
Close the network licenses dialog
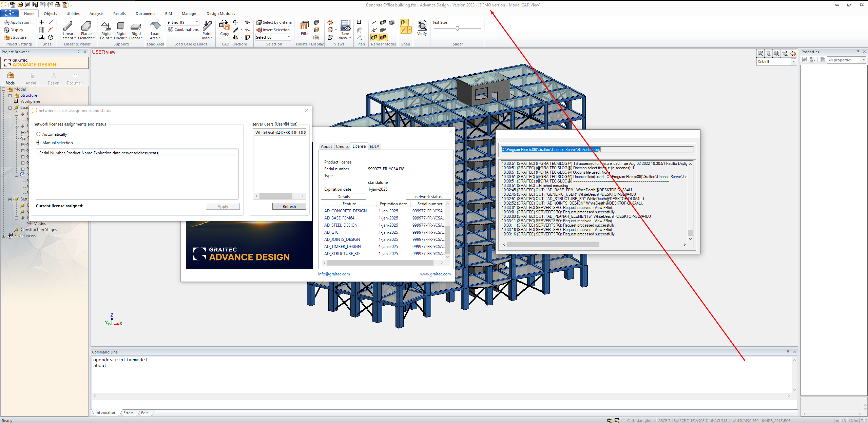[307, 111]
